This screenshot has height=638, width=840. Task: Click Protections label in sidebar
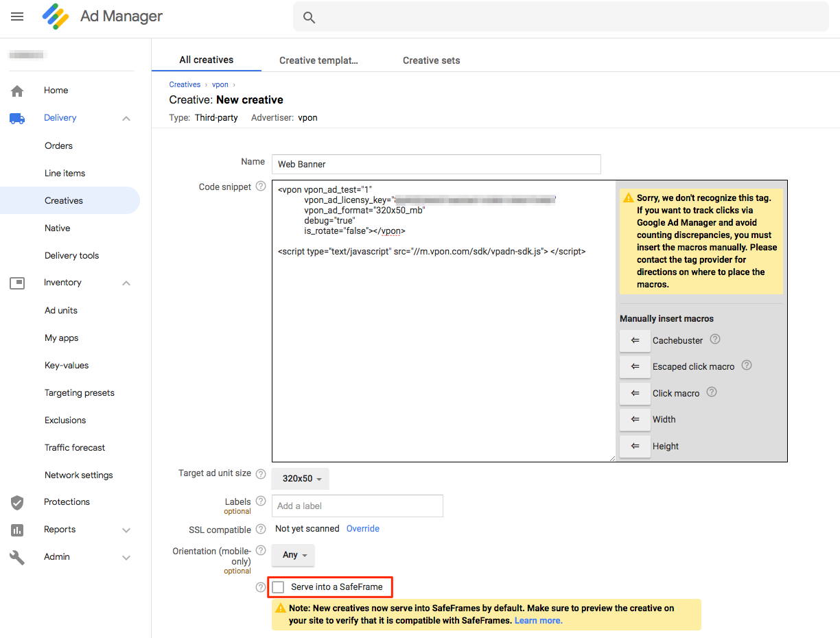[x=67, y=501]
